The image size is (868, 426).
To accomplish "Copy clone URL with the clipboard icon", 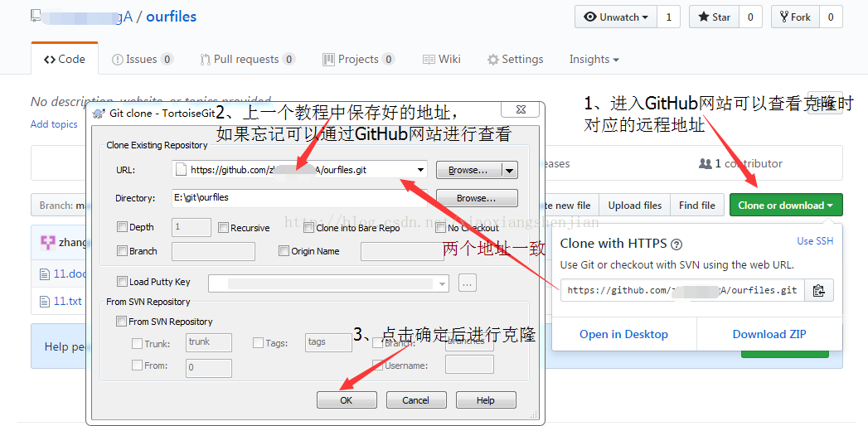I will click(819, 290).
